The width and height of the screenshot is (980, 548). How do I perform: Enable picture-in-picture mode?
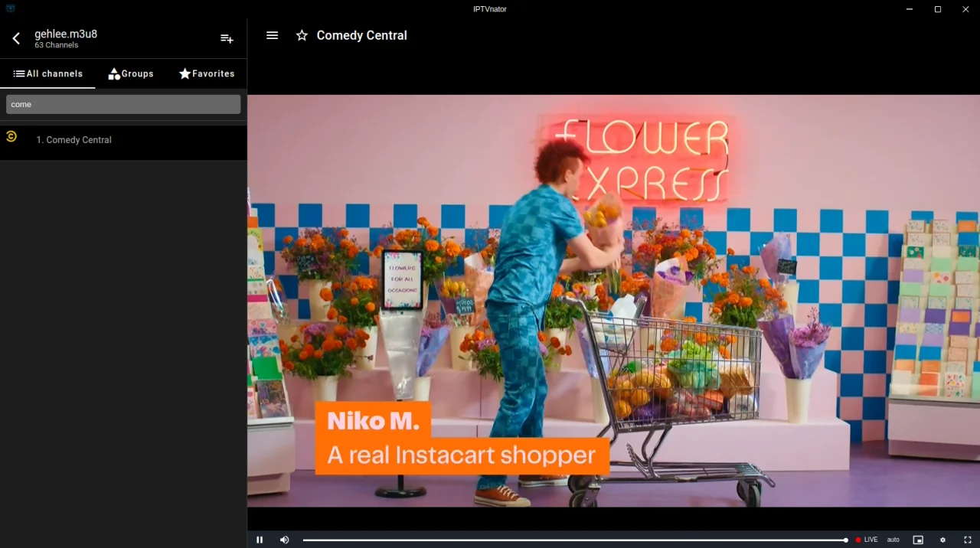click(x=918, y=540)
